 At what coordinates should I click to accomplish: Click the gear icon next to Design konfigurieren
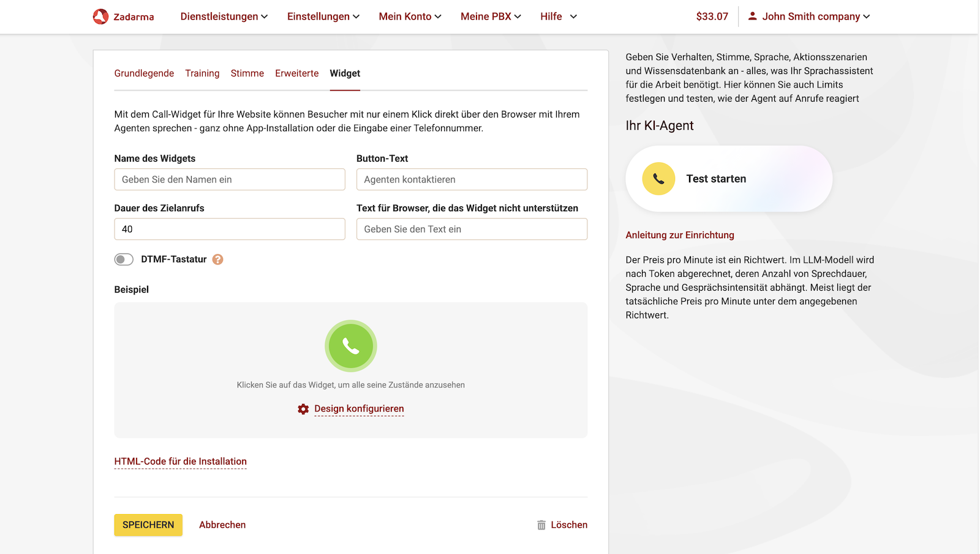pyautogui.click(x=303, y=409)
